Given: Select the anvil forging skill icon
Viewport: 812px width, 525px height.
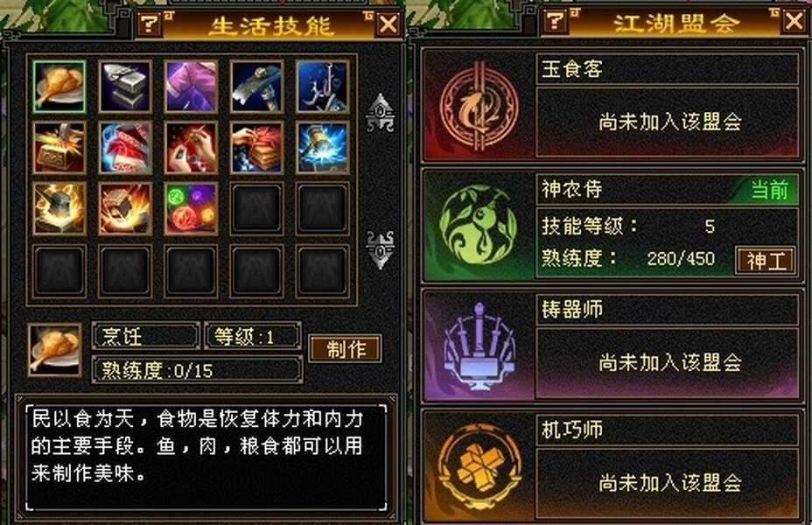Looking at the screenshot, I should [125, 87].
